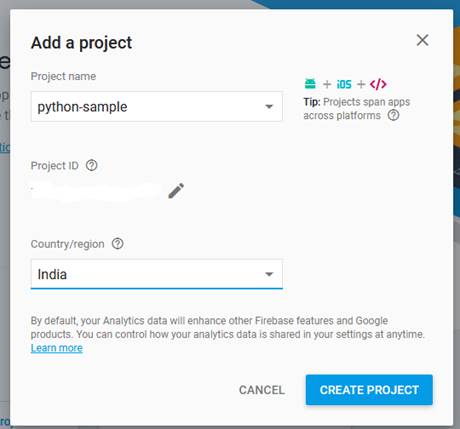Image resolution: width=460 pixels, height=429 pixels.
Task: Open help icon next to Project ID
Action: click(x=92, y=165)
